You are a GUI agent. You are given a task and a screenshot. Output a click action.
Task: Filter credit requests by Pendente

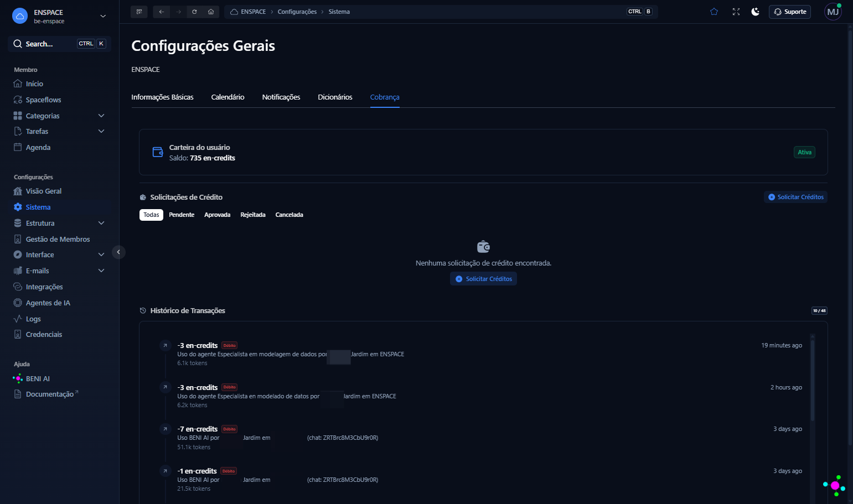[182, 215]
